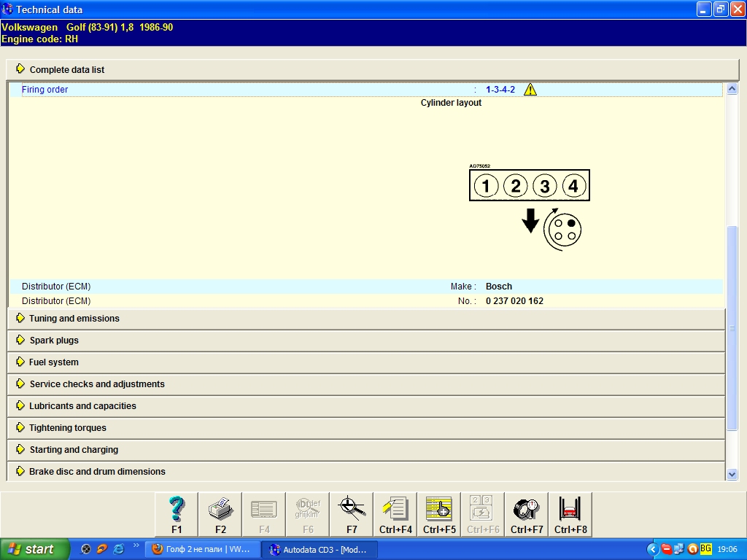This screenshot has height=560, width=747.
Task: Click the firing order warning triangle icon
Action: tap(530, 90)
